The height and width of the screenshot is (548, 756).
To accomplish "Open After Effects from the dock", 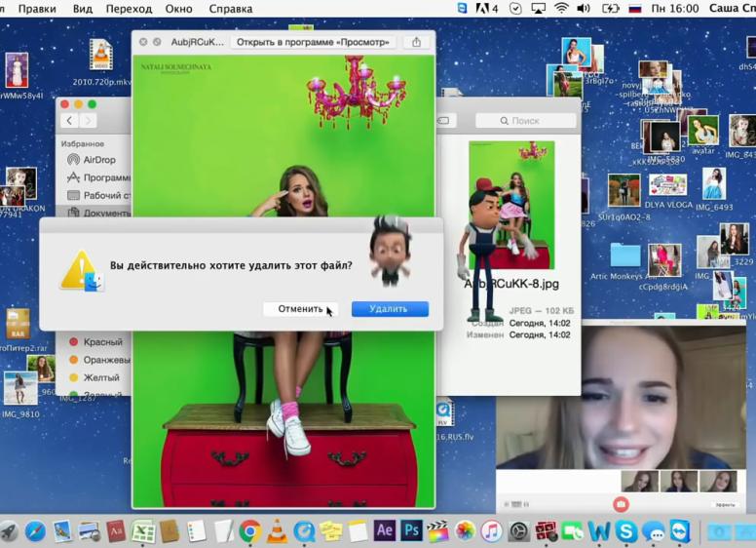I will [384, 530].
